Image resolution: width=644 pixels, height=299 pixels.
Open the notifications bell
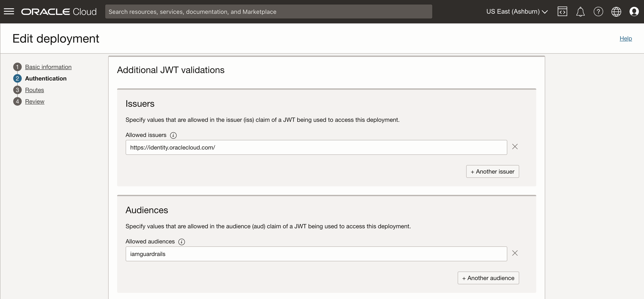click(580, 11)
